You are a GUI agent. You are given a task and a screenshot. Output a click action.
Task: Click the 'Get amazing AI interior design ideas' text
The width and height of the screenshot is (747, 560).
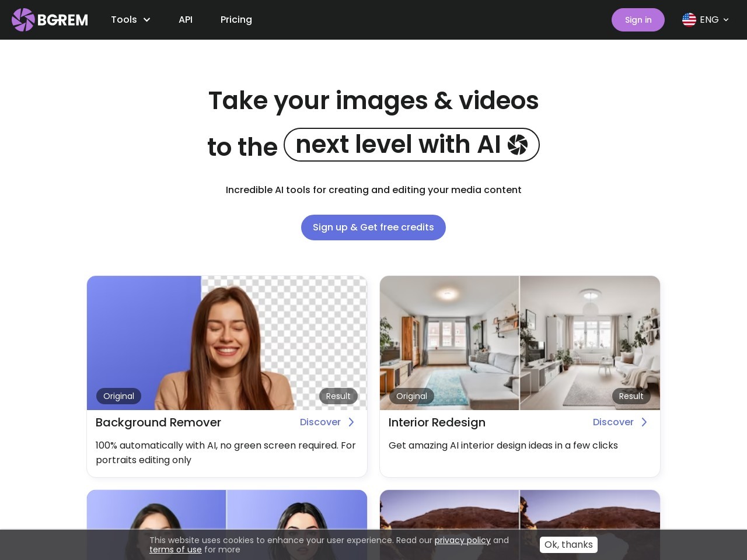click(x=503, y=445)
